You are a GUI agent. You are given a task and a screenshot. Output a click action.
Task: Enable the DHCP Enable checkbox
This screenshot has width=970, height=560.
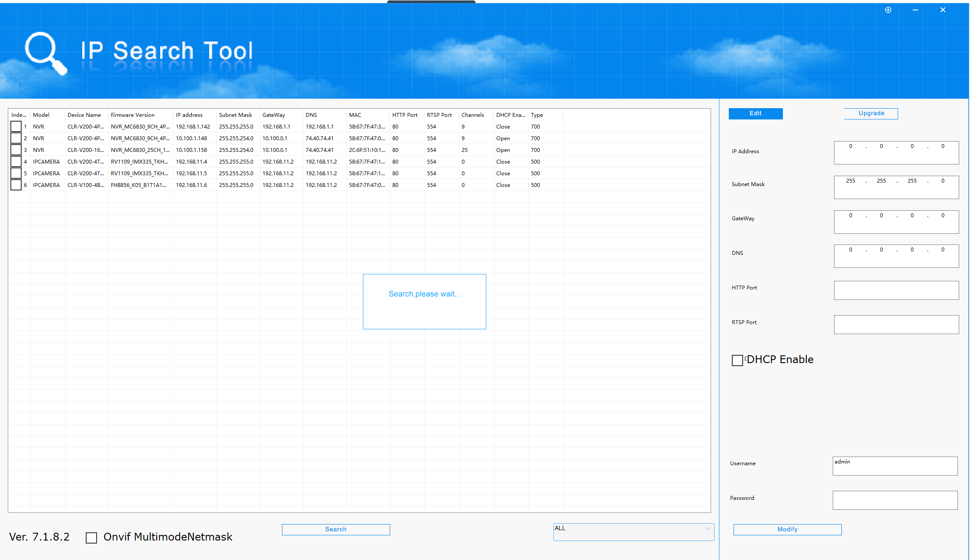click(x=737, y=360)
